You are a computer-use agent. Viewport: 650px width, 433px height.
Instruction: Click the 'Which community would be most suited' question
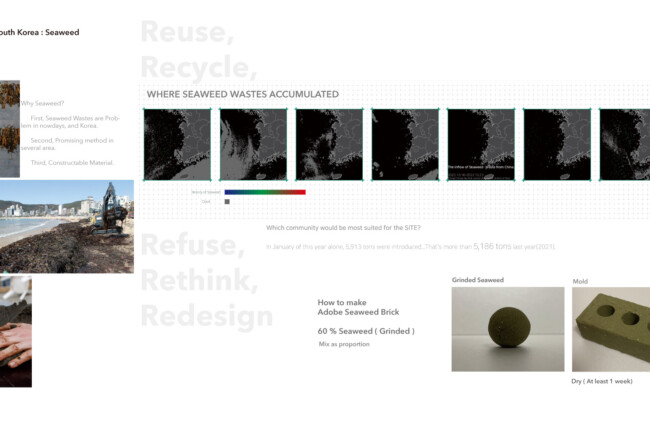343,229
